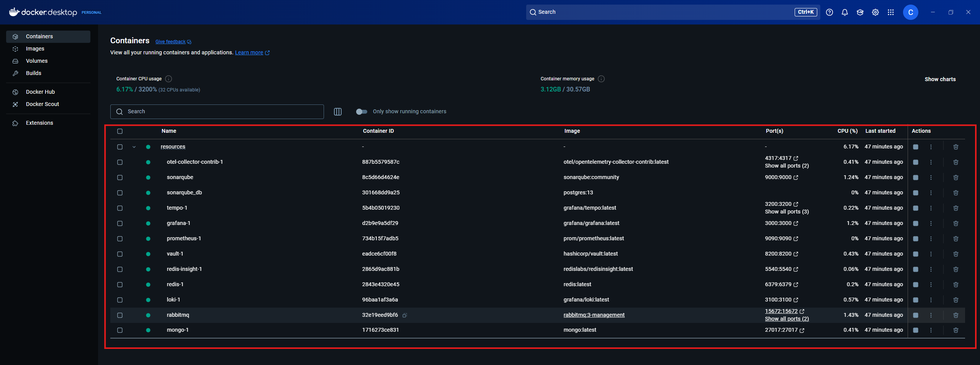The image size is (980, 365).
Task: Sort by Last started column header
Action: point(880,131)
